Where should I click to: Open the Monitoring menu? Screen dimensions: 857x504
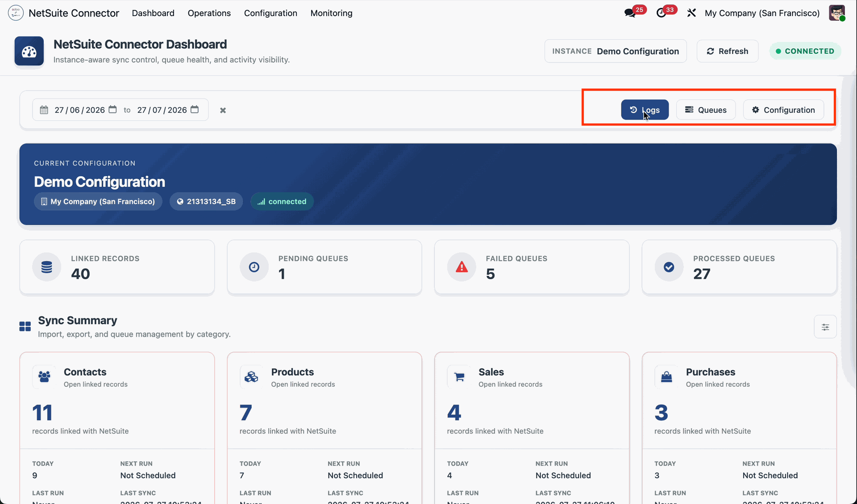click(x=332, y=13)
